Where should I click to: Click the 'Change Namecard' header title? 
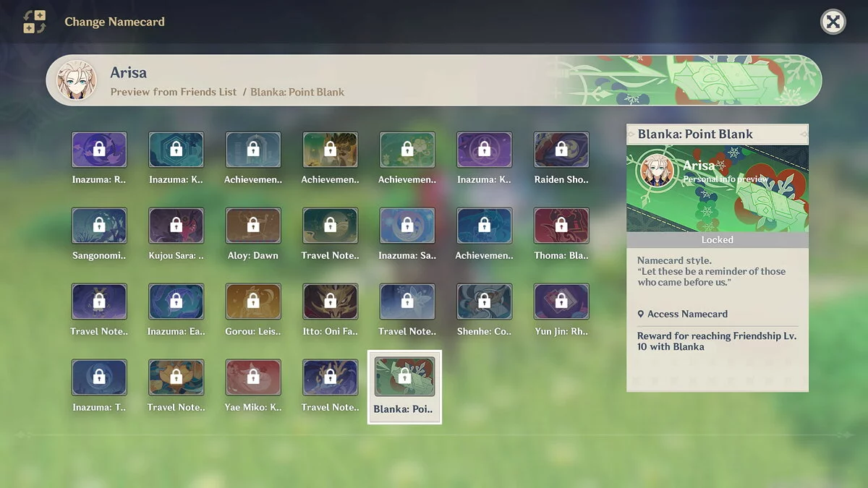115,22
